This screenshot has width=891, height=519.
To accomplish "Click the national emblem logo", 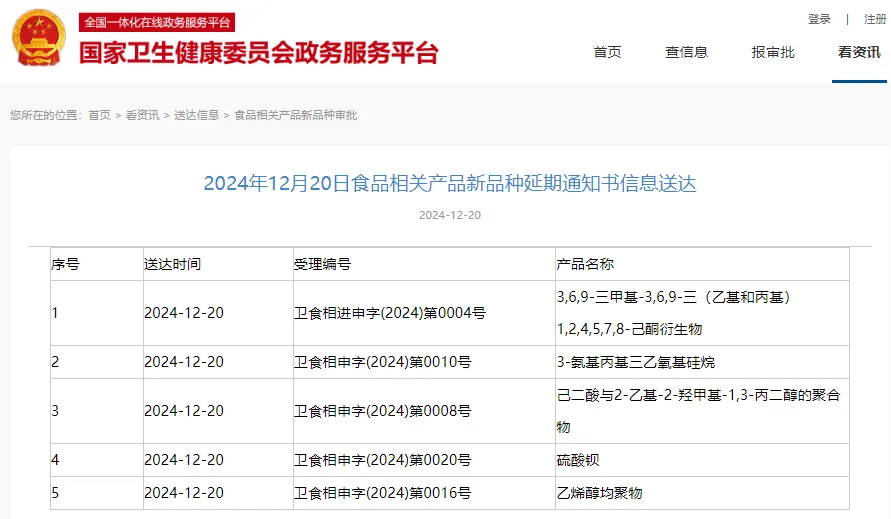I will pyautogui.click(x=37, y=40).
